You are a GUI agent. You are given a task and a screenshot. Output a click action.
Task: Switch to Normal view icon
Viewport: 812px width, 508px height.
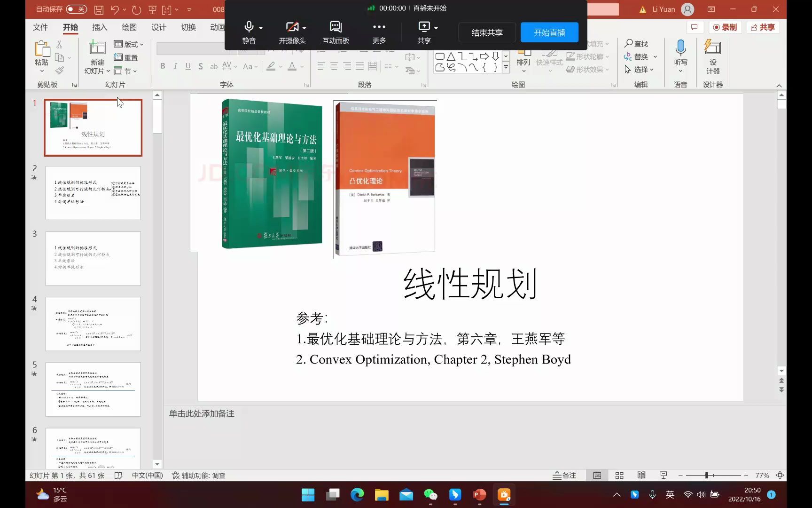(x=597, y=476)
